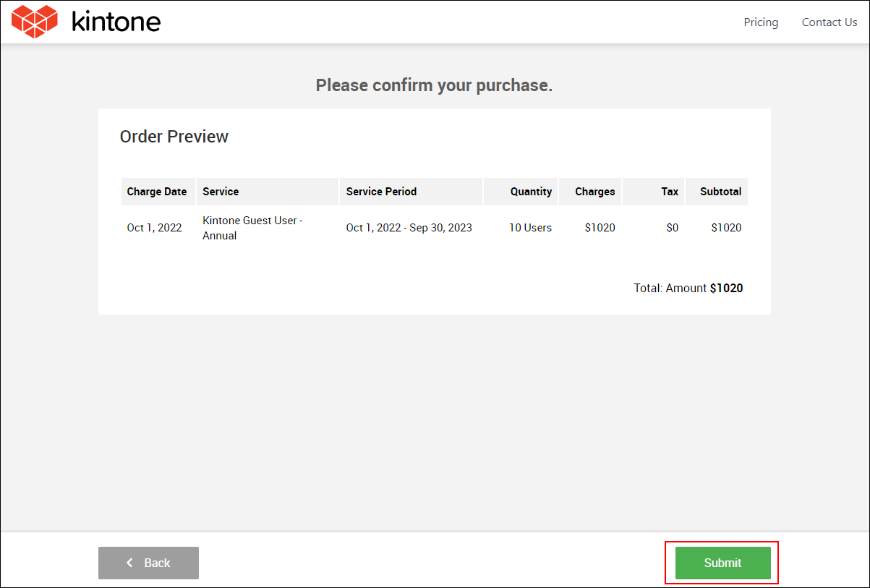Click the left chevron icon on Back
This screenshot has height=588, width=870.
tap(129, 563)
